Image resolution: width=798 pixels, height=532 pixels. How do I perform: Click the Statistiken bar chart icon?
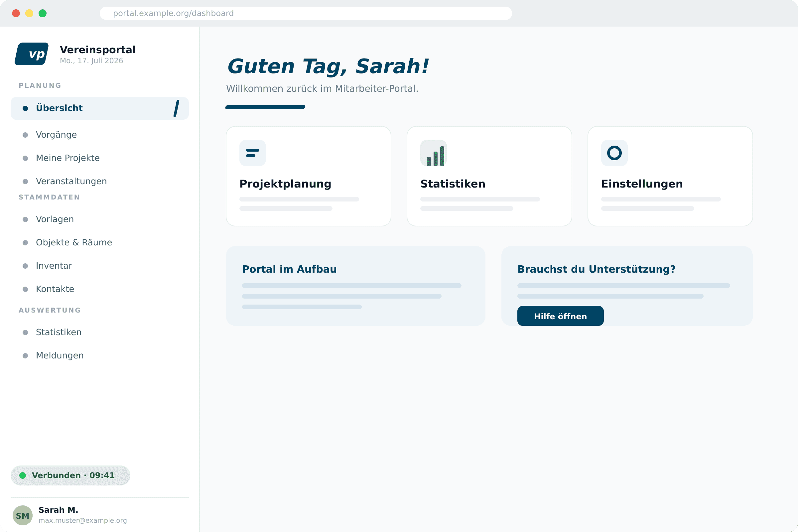[x=433, y=153]
